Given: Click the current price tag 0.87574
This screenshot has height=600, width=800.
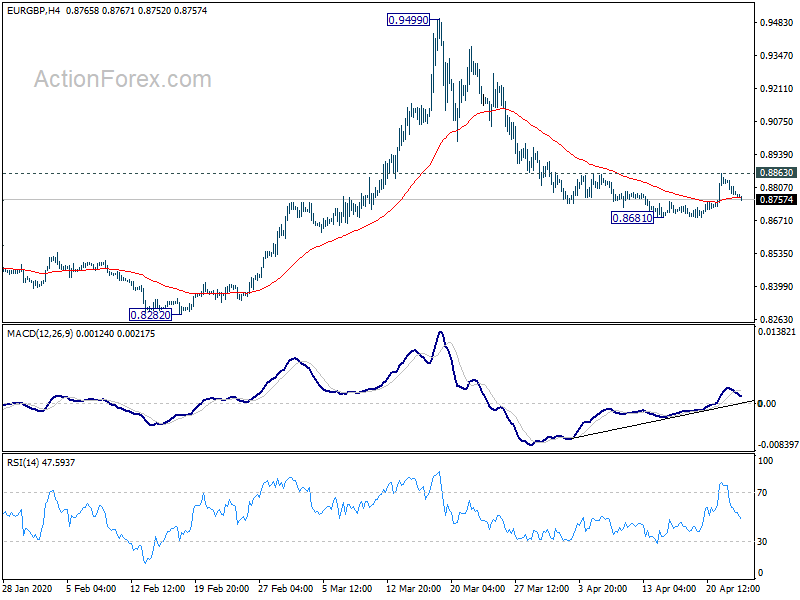Looking at the screenshot, I should click(x=777, y=199).
